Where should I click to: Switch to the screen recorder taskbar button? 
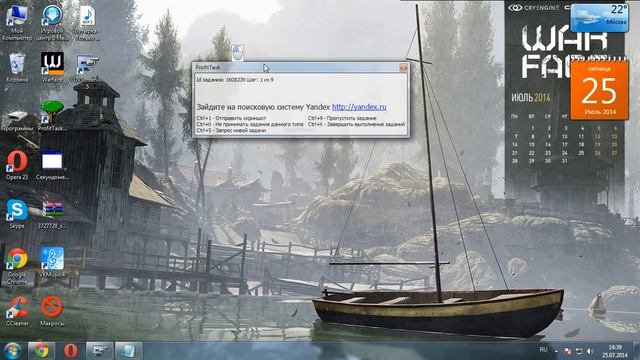(100, 351)
